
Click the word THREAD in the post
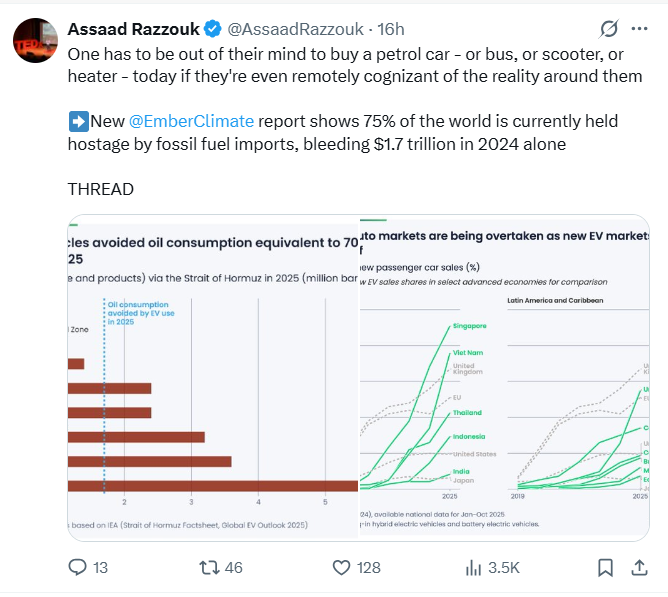(100, 189)
